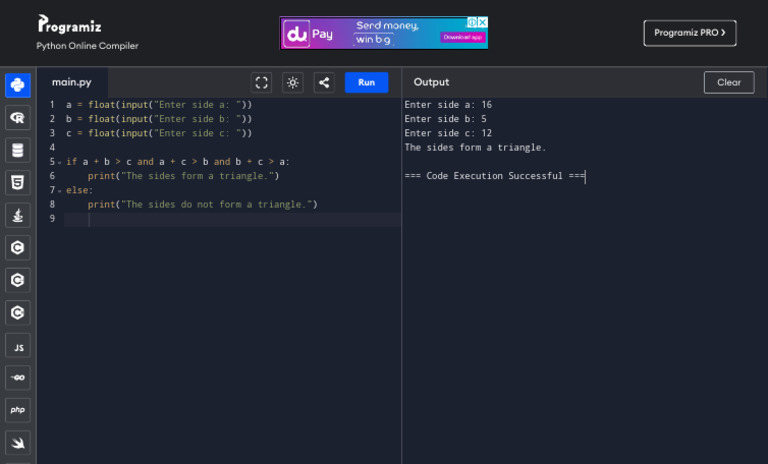The width and height of the screenshot is (768, 464).
Task: Toggle fullscreen mode for the editor
Action: tap(262, 83)
